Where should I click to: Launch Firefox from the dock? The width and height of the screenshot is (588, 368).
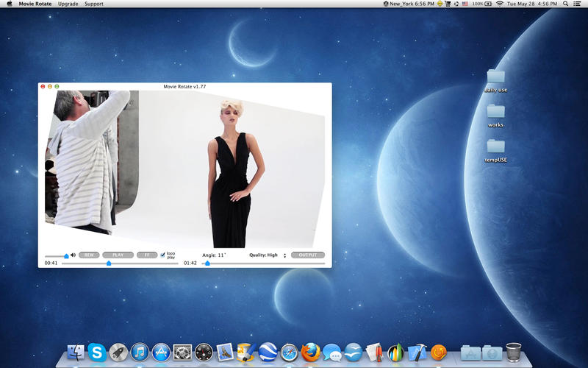[311, 353]
